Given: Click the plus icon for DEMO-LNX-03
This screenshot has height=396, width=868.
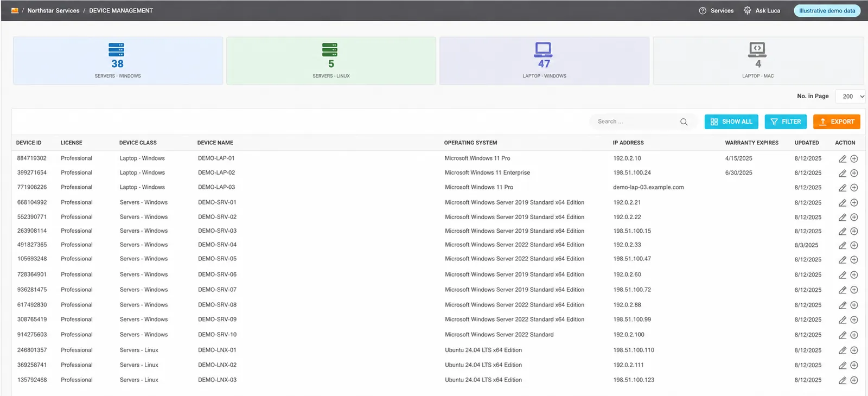Looking at the screenshot, I should pyautogui.click(x=854, y=380).
